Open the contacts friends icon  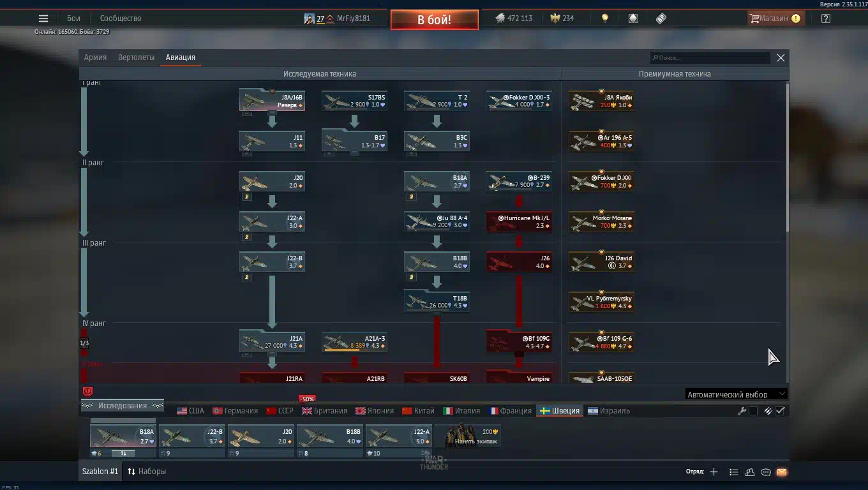(x=750, y=472)
